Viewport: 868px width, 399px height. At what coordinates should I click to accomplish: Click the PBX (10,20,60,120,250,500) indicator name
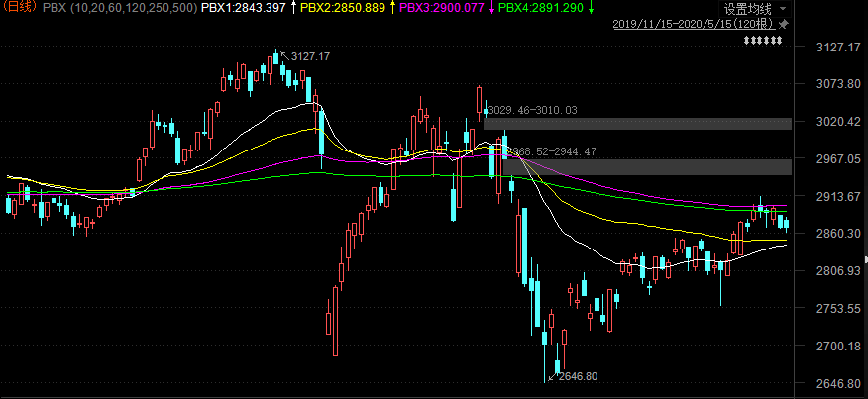120,8
